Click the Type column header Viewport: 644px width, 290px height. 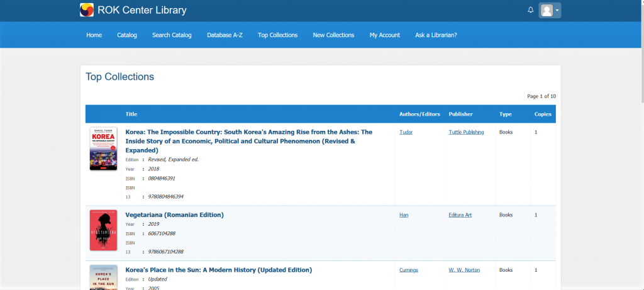505,114
